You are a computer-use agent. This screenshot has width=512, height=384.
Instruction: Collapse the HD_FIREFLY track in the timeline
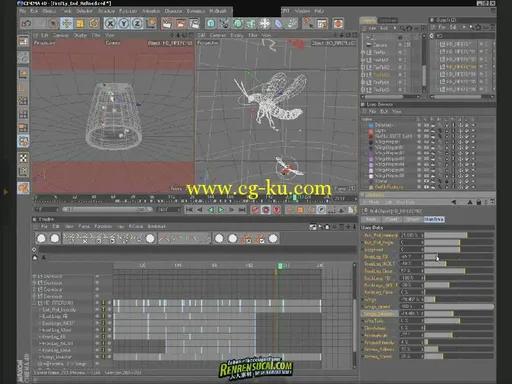click(34, 303)
